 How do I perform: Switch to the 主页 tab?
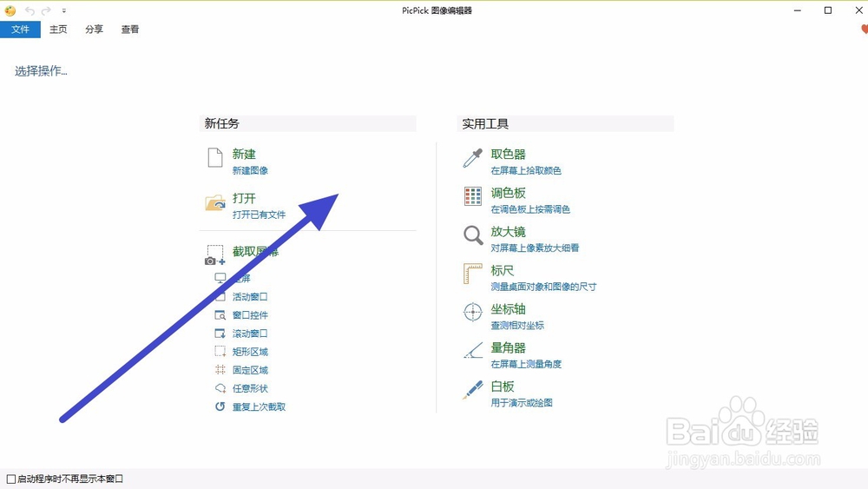58,30
